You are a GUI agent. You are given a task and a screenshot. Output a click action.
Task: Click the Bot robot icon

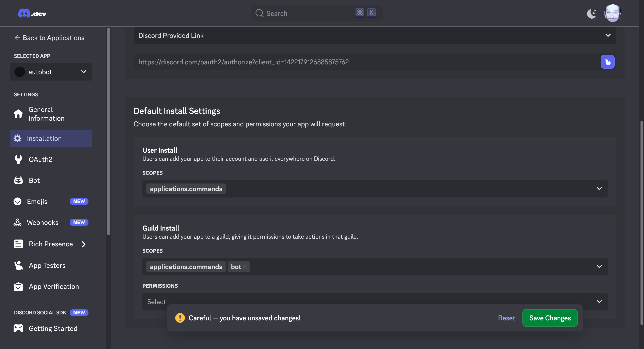coord(18,180)
